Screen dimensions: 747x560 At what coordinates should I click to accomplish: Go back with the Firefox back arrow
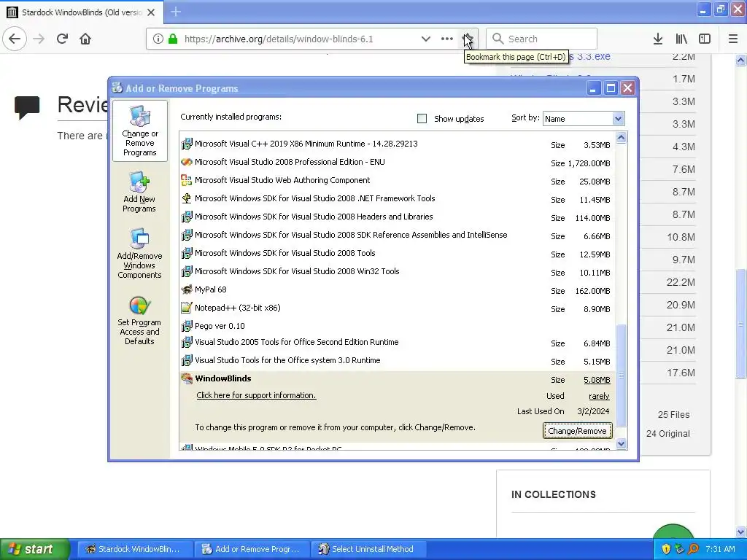pyautogui.click(x=15, y=39)
